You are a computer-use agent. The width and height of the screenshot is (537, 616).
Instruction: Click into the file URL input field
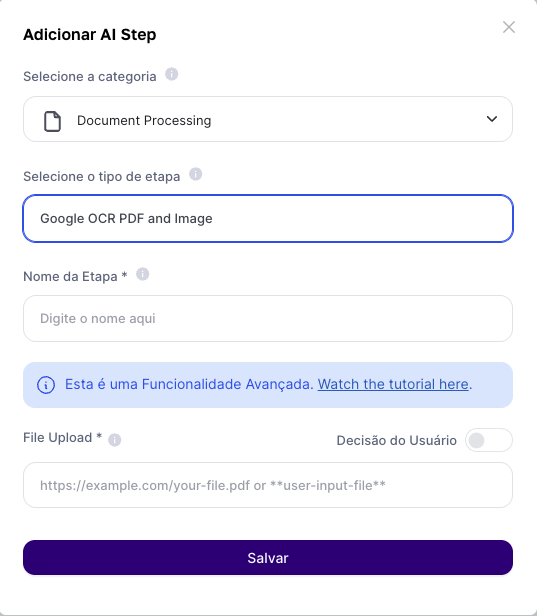(x=268, y=485)
